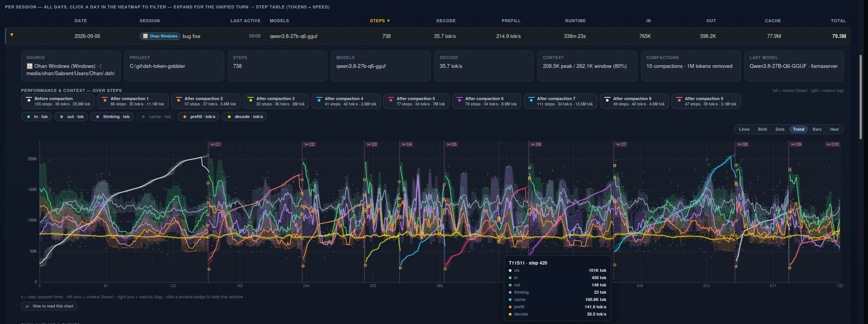Click the C3 compaction marker
This screenshot has height=324, width=868.
371,145
